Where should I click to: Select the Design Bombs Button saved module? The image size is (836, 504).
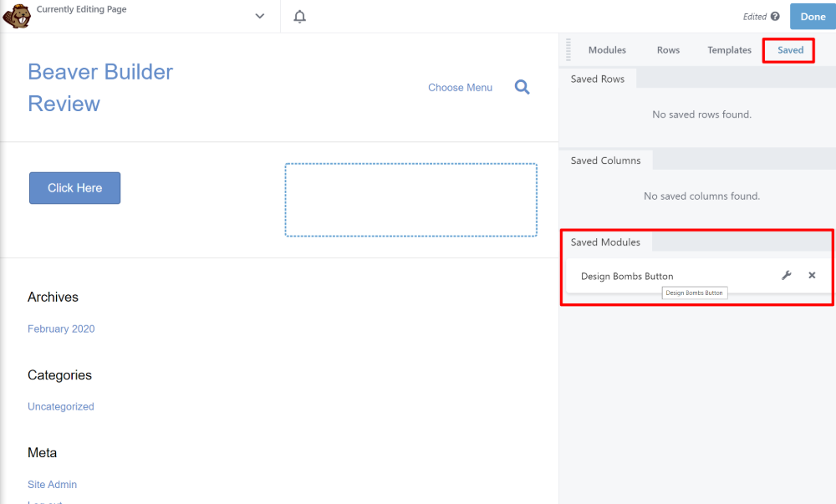627,276
